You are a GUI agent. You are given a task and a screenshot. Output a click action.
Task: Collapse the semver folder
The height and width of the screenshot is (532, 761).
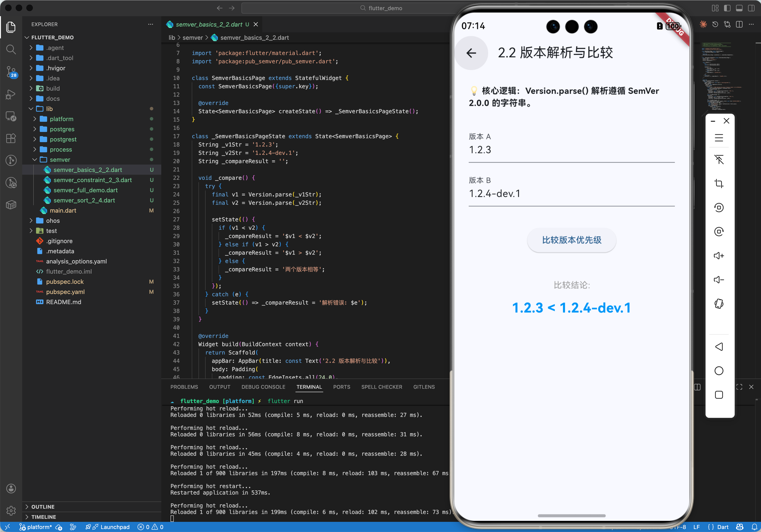60,159
